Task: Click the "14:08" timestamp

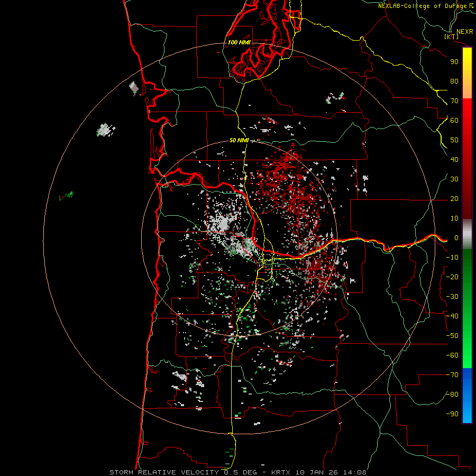Action: pos(354,472)
